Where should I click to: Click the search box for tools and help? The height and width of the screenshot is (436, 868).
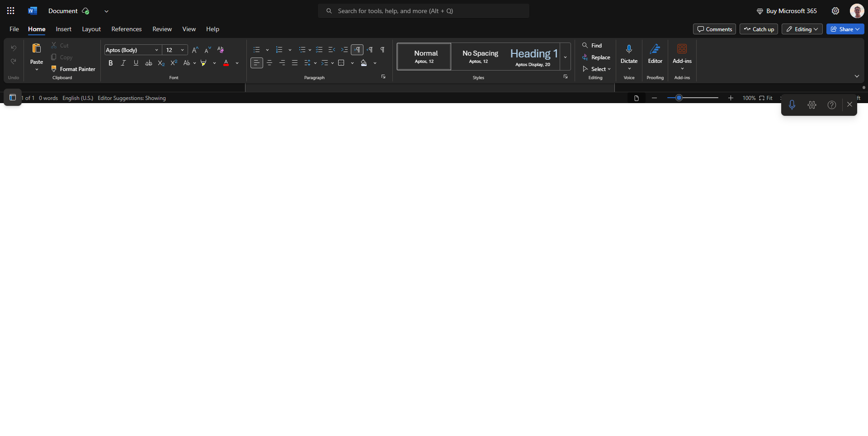point(423,11)
